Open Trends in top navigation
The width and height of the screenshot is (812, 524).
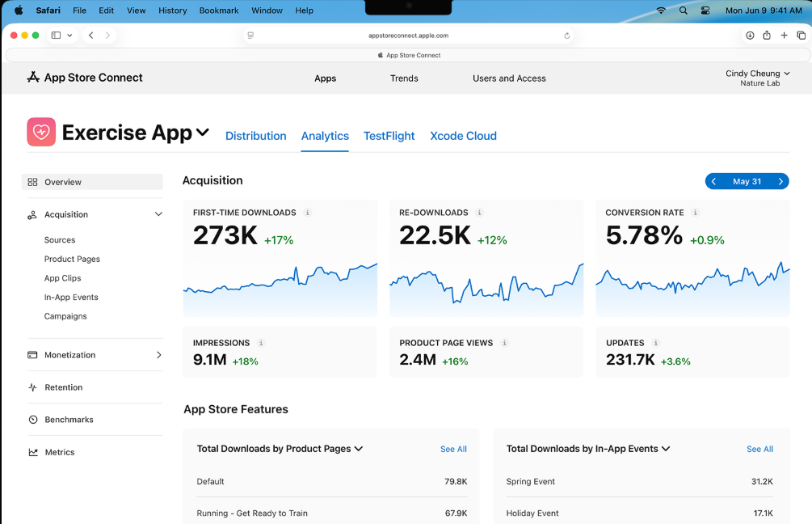(404, 78)
